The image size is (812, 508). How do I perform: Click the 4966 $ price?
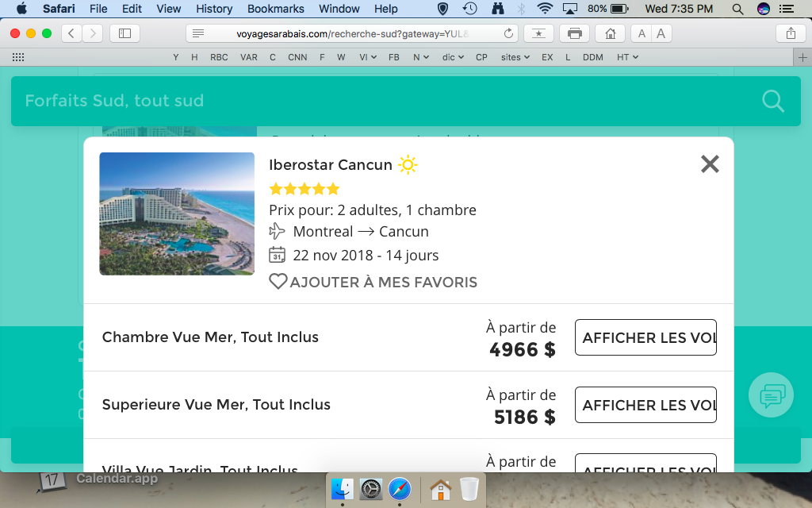click(x=523, y=350)
